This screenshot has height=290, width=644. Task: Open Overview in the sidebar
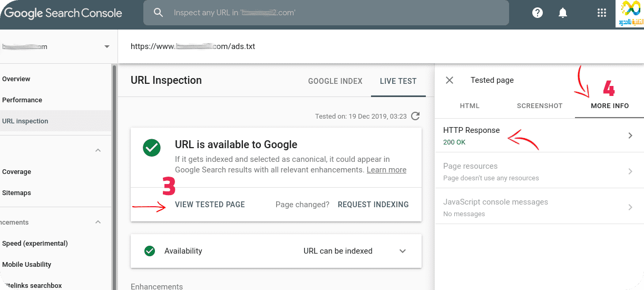(16, 79)
